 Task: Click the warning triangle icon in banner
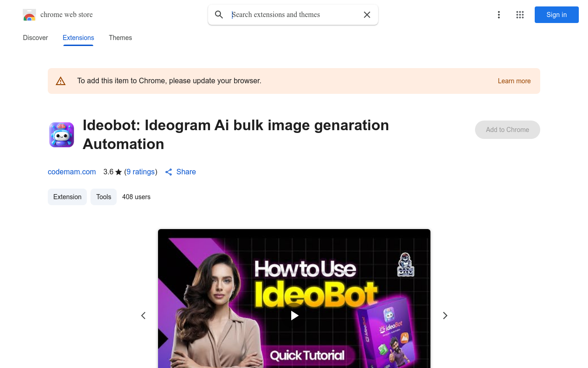click(61, 81)
